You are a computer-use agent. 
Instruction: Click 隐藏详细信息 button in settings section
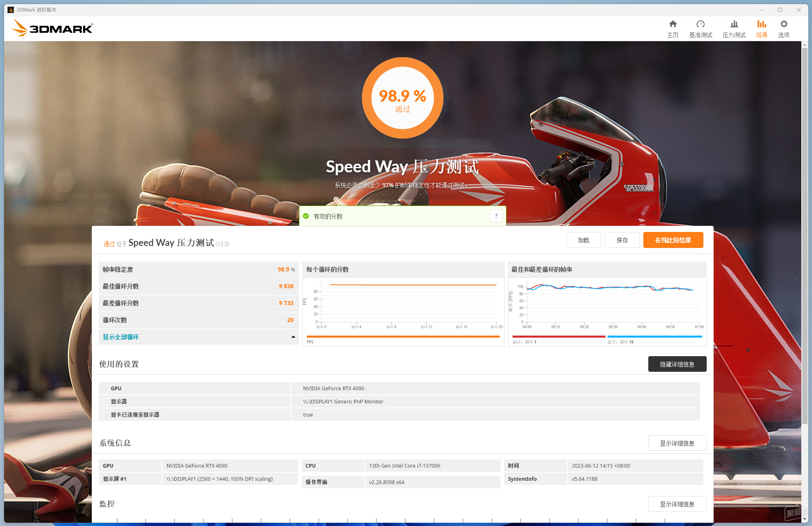point(677,364)
